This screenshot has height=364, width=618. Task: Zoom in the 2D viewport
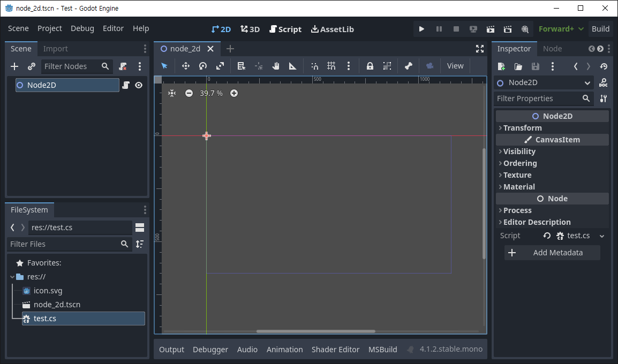tap(234, 93)
